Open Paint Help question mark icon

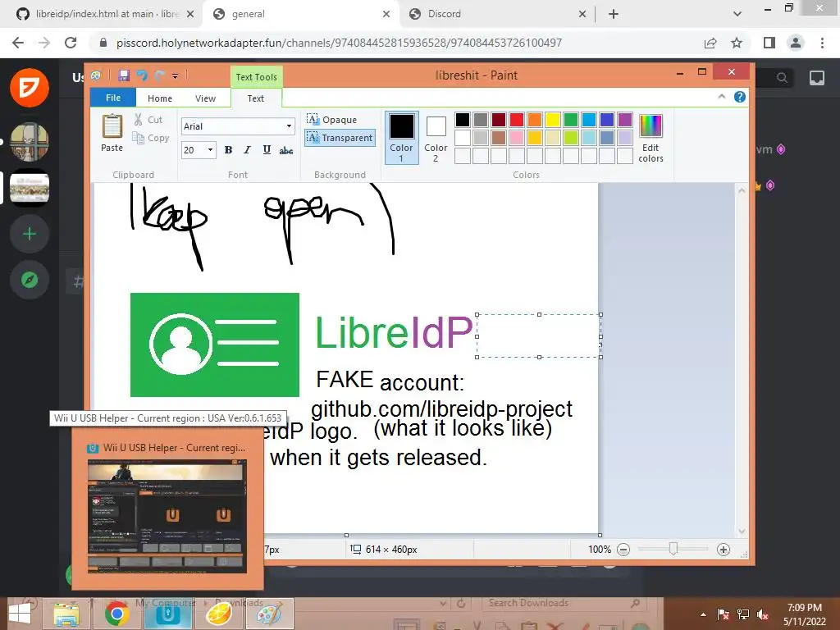740,97
